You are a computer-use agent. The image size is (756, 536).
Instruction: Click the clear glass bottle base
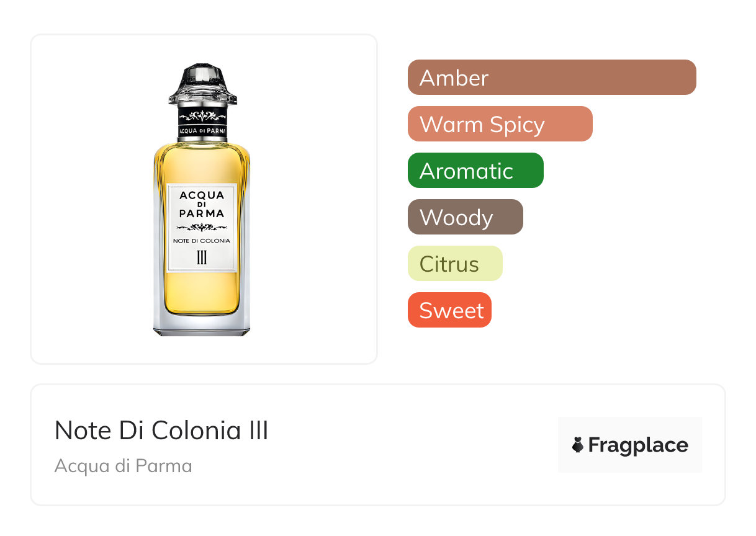click(x=202, y=324)
